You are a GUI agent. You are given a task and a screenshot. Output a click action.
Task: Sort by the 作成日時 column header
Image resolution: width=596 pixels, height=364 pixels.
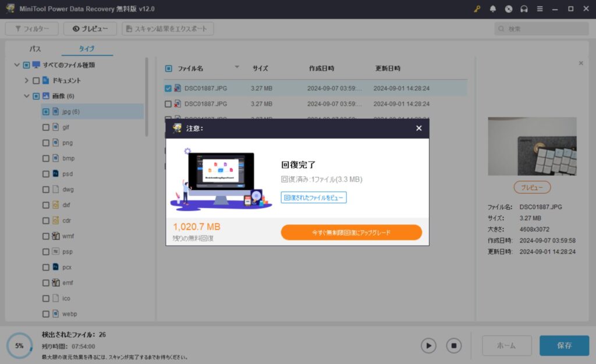(321, 68)
